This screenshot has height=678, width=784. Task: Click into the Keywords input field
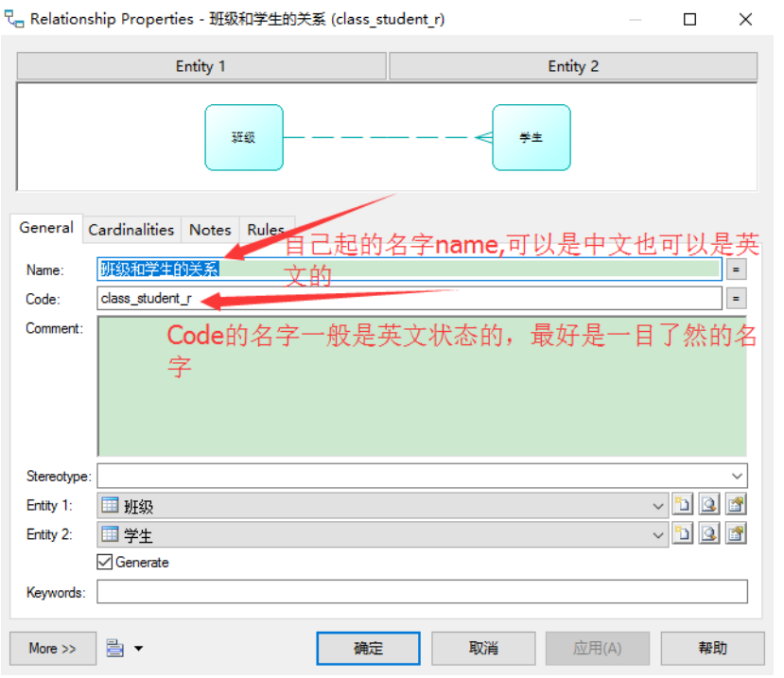(422, 592)
